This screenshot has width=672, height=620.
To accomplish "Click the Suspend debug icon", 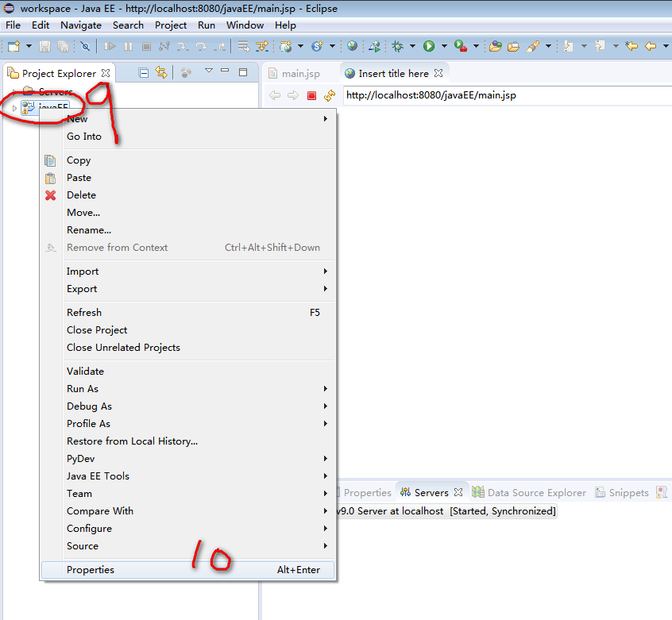I will [x=128, y=46].
